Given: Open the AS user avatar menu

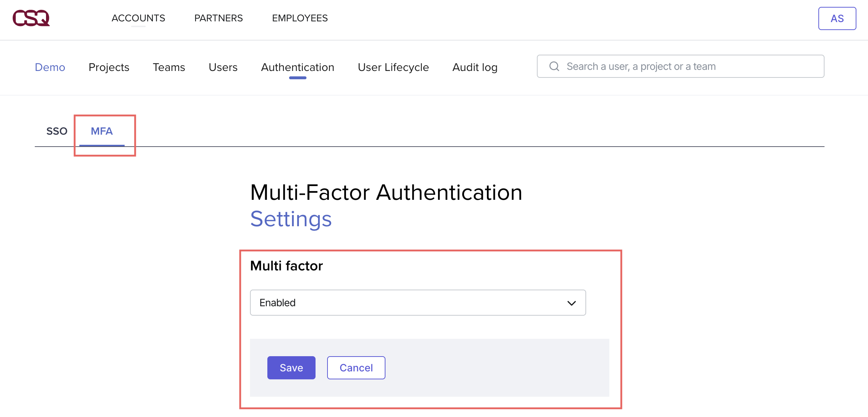Looking at the screenshot, I should pos(837,18).
